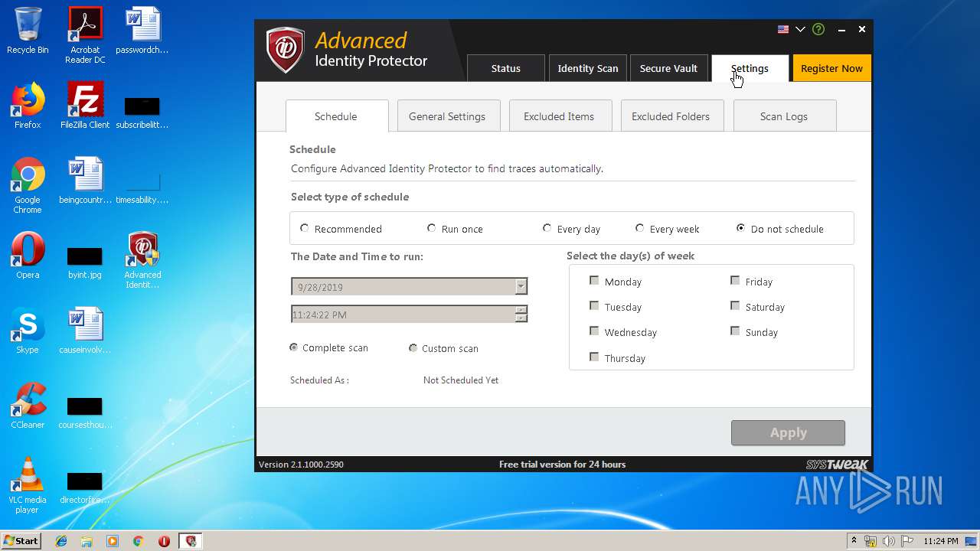Screen dimensions: 980x551
Task: Open CCleaner desktop shortcut
Action: pos(28,406)
